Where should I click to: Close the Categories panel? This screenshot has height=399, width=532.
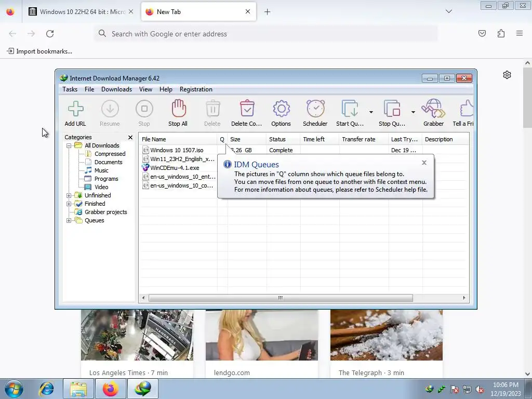[130, 137]
